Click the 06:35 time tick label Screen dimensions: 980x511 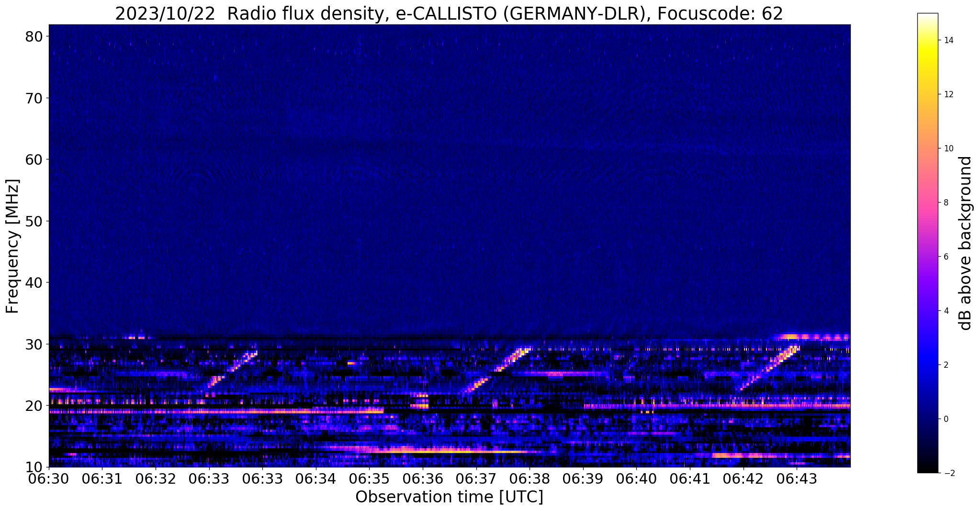click(x=370, y=479)
